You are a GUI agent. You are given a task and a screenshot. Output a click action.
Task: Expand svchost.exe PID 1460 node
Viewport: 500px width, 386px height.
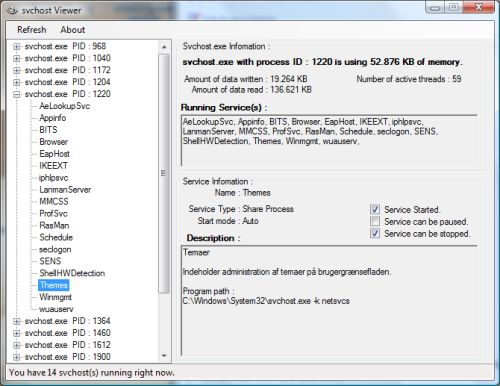click(16, 333)
